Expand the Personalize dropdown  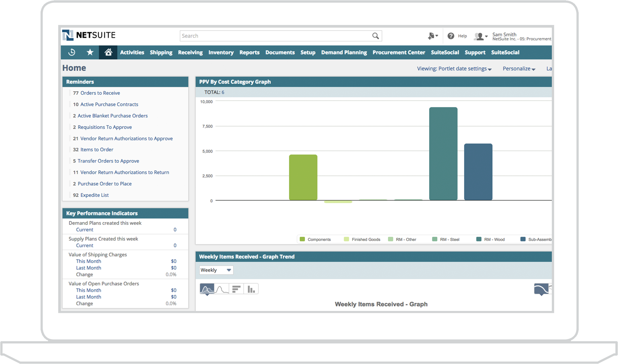pos(519,69)
